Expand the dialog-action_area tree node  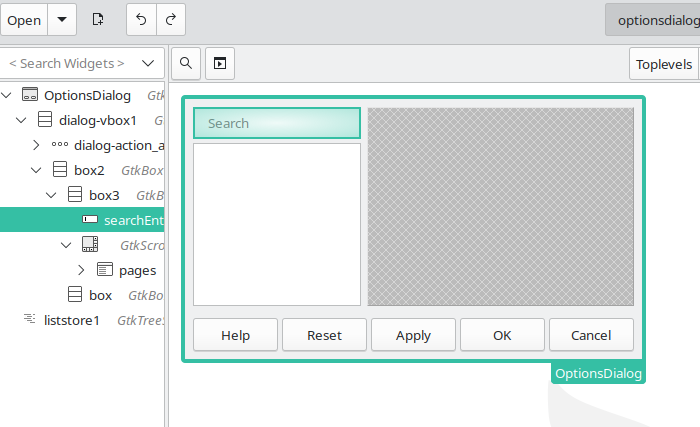pyautogui.click(x=37, y=145)
